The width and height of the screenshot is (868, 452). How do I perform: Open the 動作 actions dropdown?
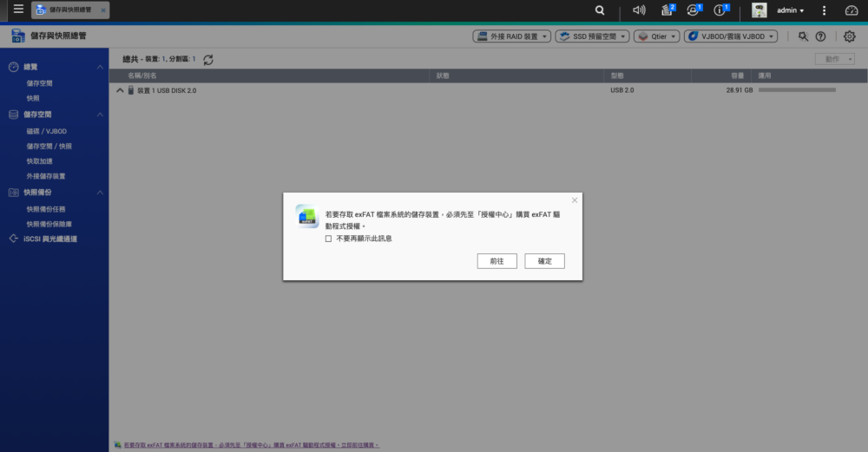[835, 59]
